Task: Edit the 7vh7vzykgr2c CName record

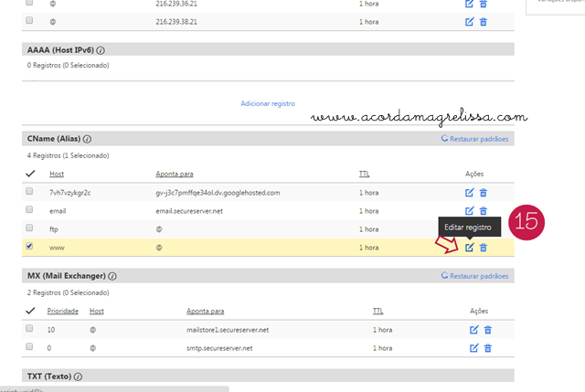Action: (x=469, y=193)
